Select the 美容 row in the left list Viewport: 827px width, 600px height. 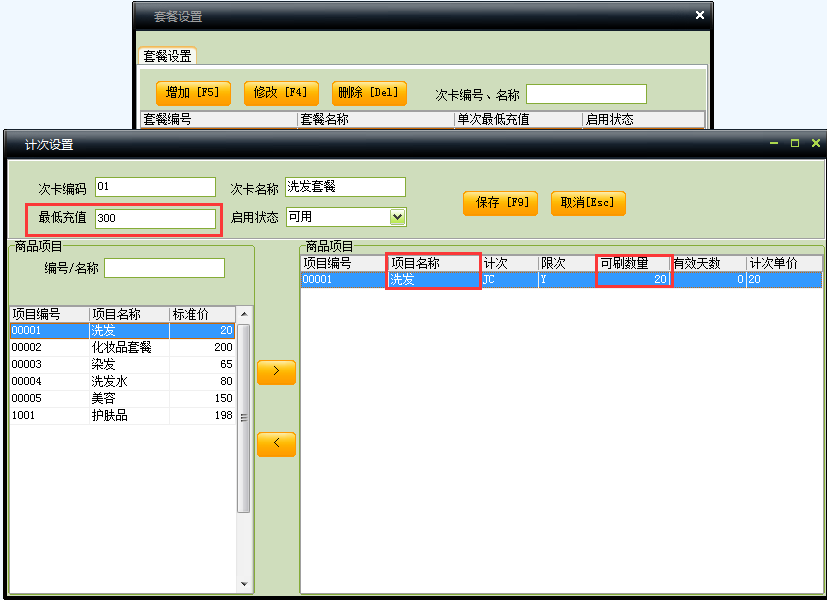pos(122,398)
